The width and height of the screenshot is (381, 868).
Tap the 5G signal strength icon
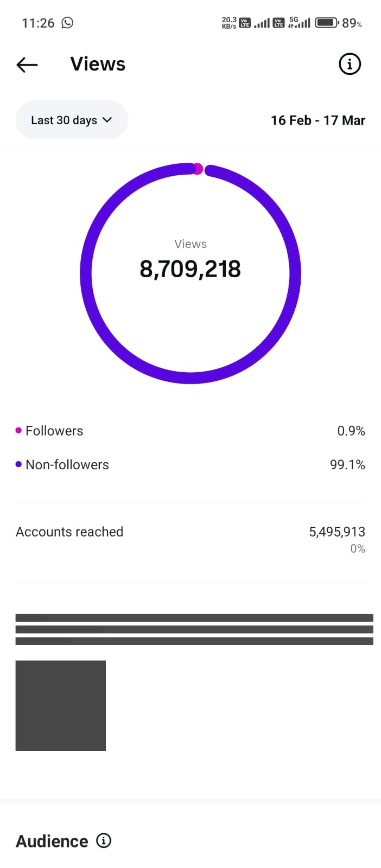pyautogui.click(x=299, y=23)
